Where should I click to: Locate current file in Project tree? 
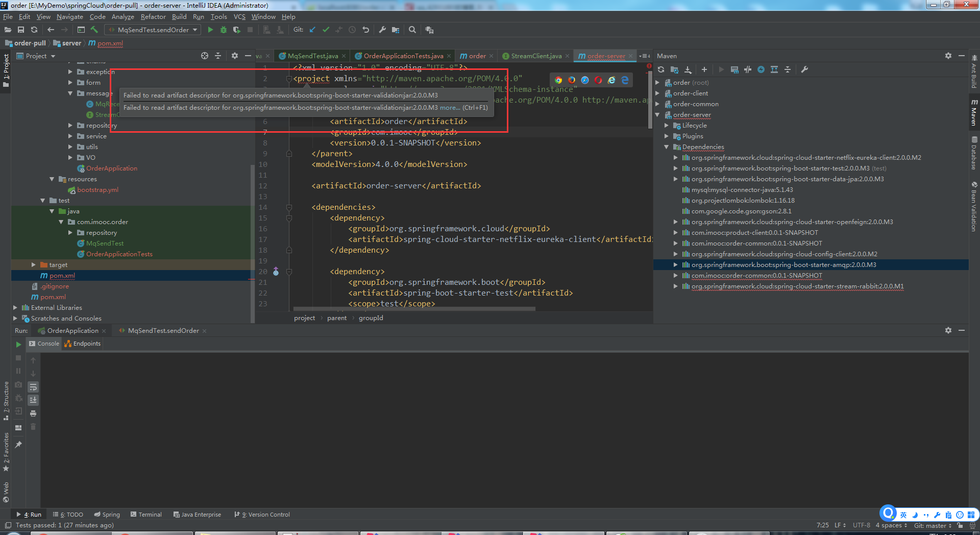(205, 56)
